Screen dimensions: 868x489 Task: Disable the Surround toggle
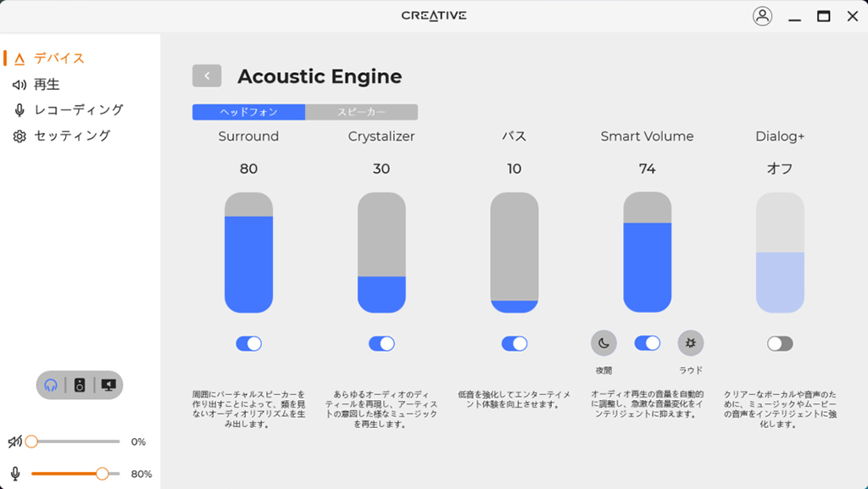coord(248,343)
